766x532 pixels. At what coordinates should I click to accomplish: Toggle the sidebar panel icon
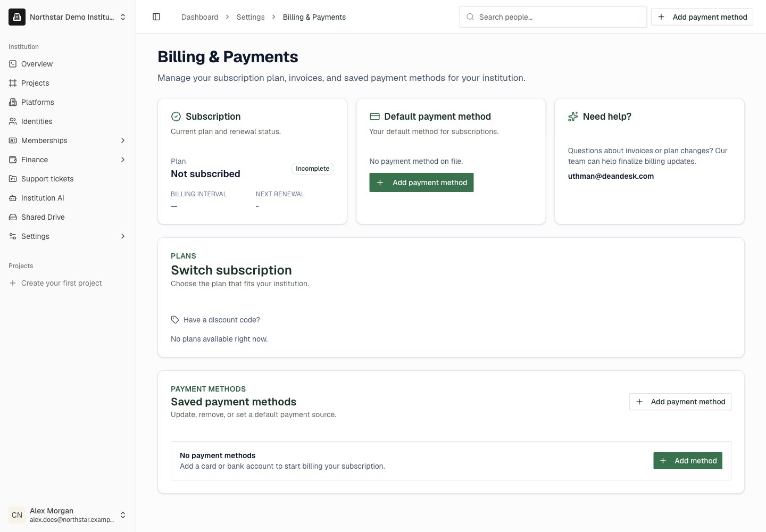click(x=156, y=17)
